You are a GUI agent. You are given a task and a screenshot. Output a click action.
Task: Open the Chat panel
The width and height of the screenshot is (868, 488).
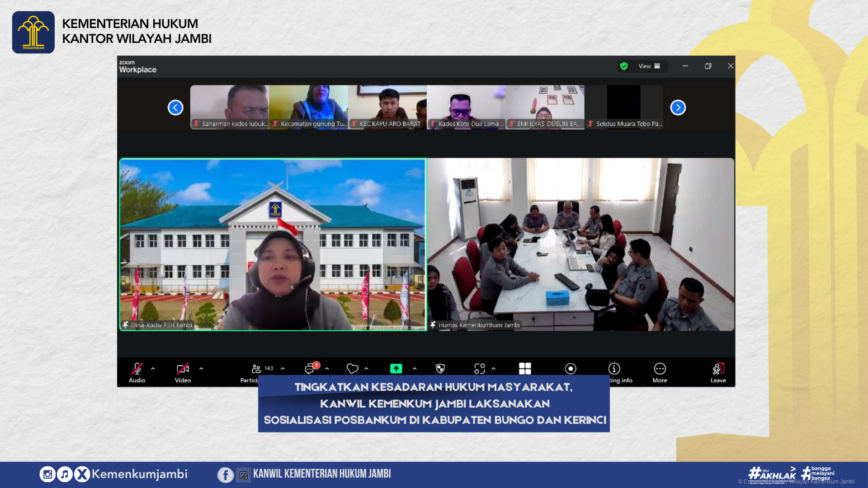point(310,368)
